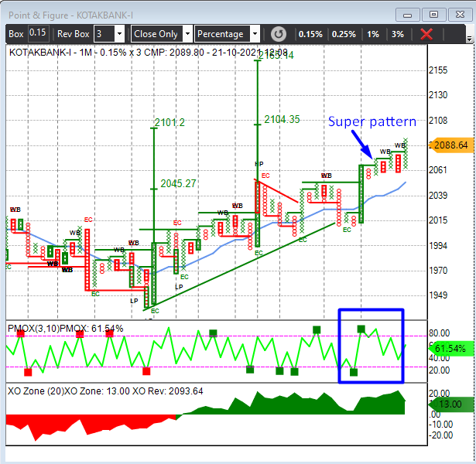Open the Percentage box type dropdown
The width and height of the screenshot is (476, 464).
(x=255, y=34)
